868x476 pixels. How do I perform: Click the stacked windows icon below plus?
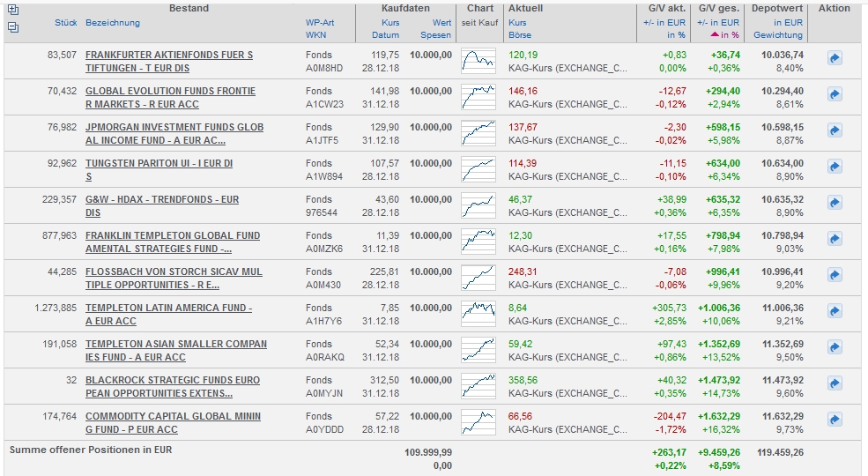coord(12,26)
